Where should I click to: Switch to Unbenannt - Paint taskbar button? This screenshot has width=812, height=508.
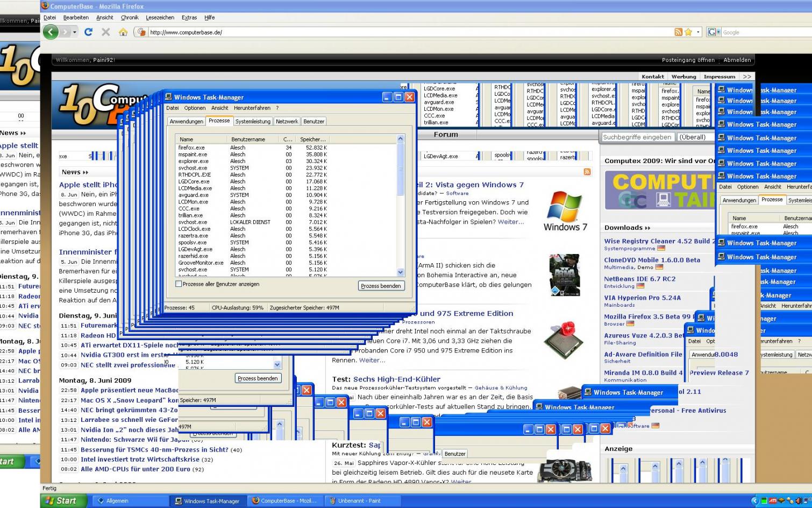coord(362,501)
